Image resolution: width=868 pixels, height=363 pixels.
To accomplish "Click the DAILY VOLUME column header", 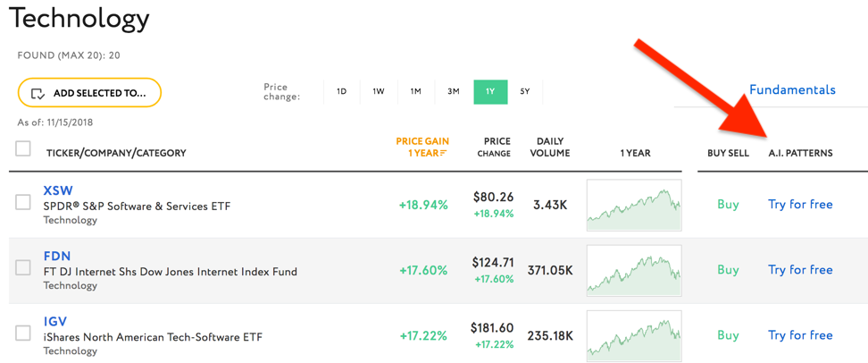I will pyautogui.click(x=550, y=148).
